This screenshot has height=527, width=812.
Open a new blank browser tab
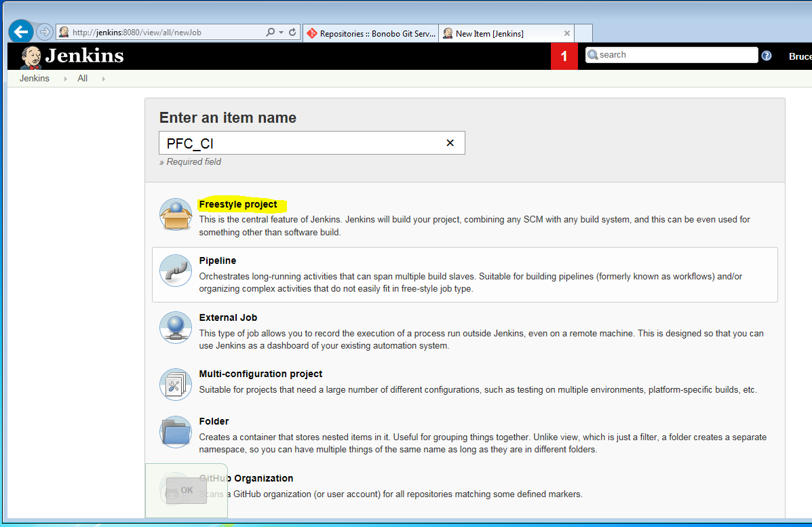(583, 33)
